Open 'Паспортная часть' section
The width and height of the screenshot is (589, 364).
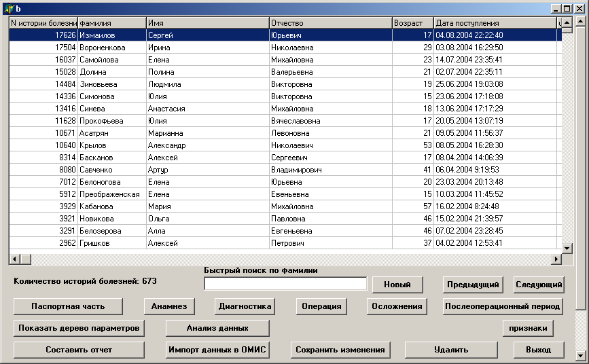tap(68, 306)
